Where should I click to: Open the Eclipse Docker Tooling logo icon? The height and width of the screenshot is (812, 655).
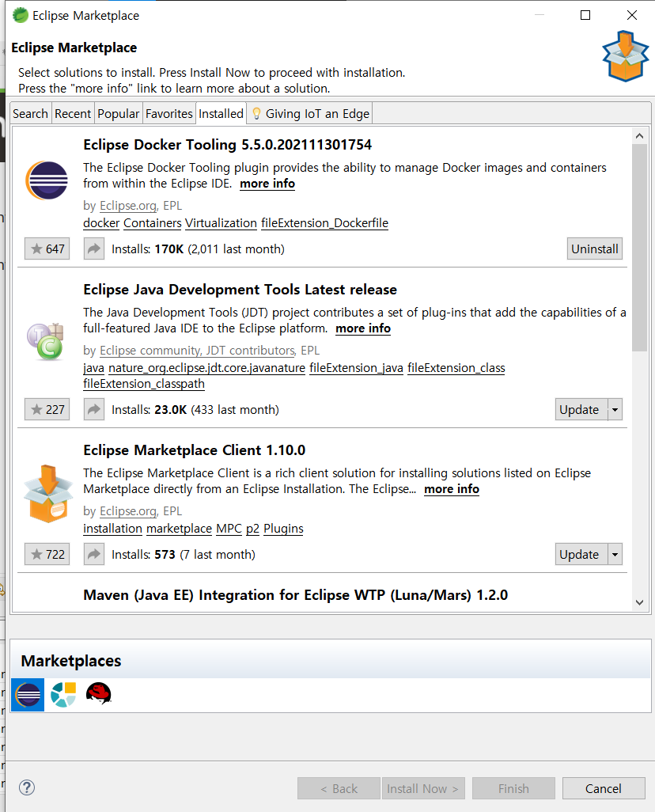[x=47, y=180]
